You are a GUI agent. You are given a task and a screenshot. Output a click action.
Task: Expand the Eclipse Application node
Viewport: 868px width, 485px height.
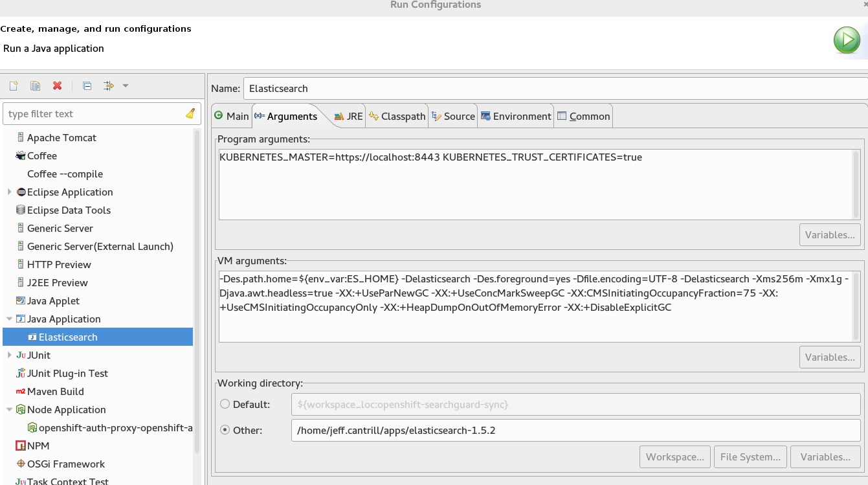coord(9,192)
